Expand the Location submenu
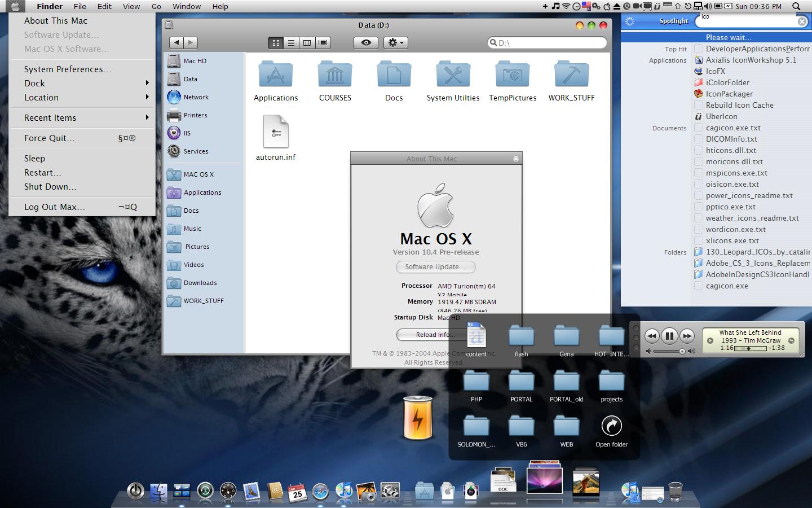 (82, 97)
